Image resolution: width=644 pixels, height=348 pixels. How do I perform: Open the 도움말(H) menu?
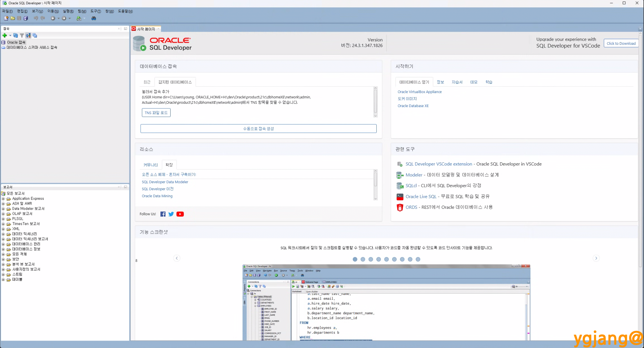point(125,11)
